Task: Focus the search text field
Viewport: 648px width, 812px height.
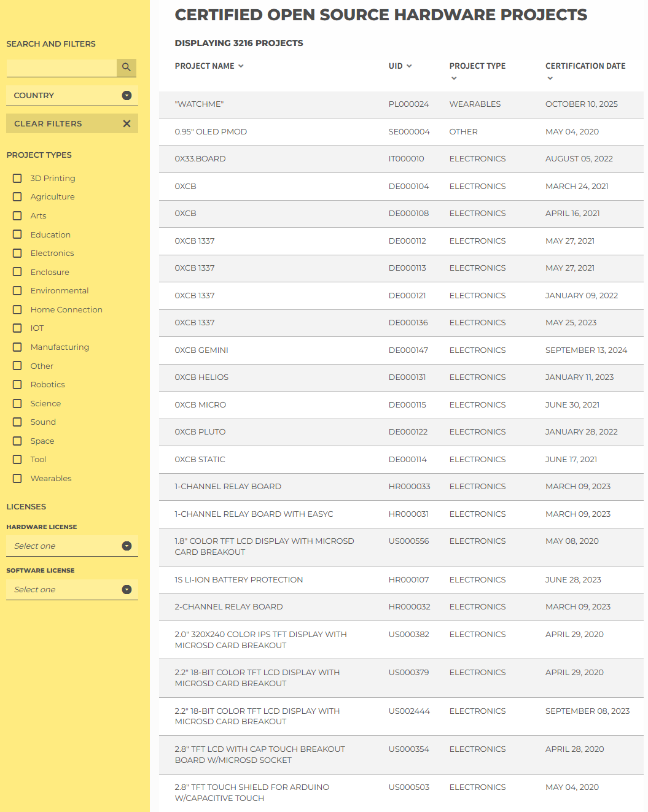Action: click(61, 68)
